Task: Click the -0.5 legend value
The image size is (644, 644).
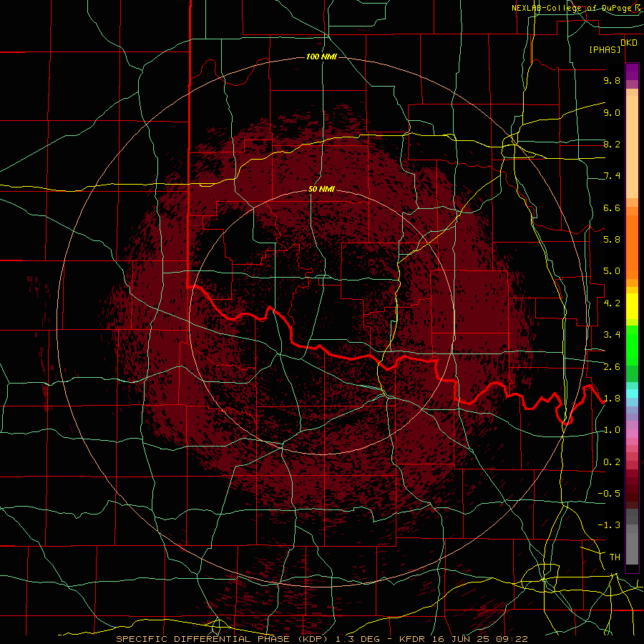Action: click(609, 494)
